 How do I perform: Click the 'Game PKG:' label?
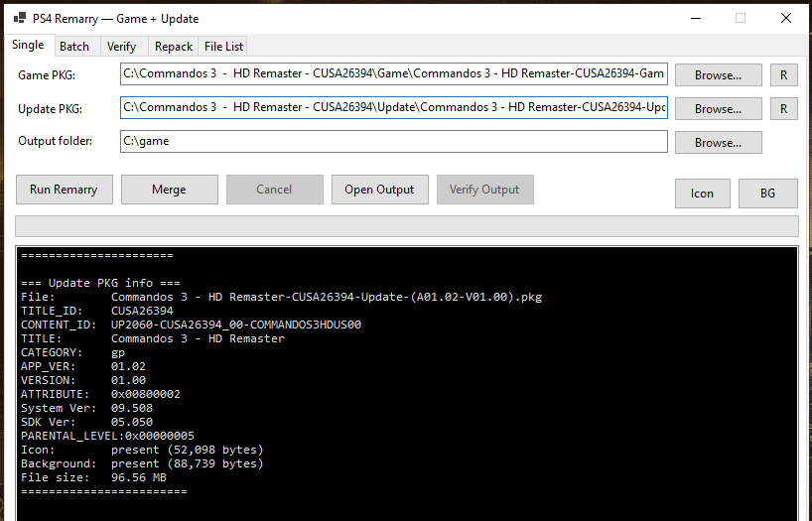click(x=47, y=75)
